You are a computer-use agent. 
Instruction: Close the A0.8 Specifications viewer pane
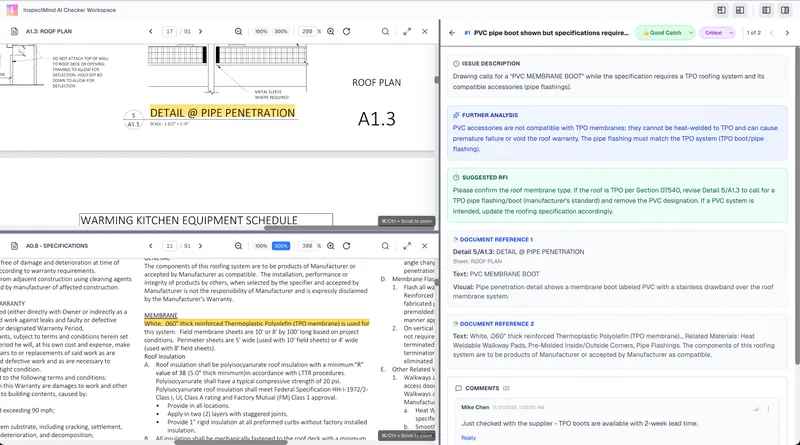click(424, 246)
